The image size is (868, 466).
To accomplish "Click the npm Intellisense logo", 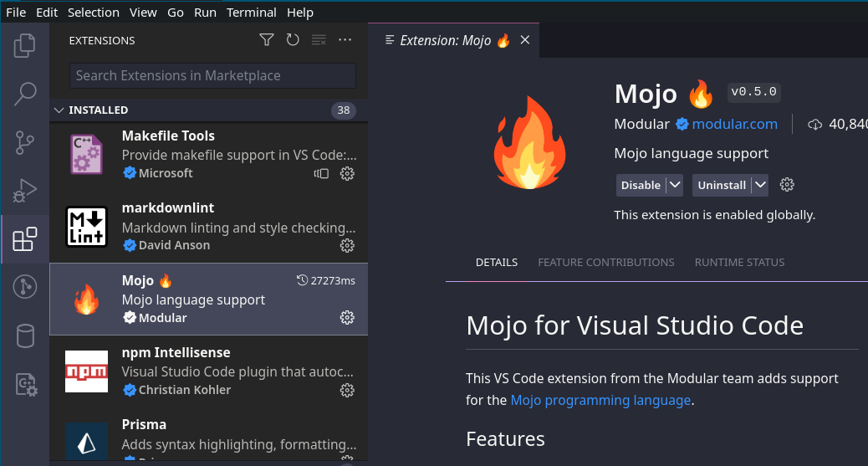I will tap(86, 371).
